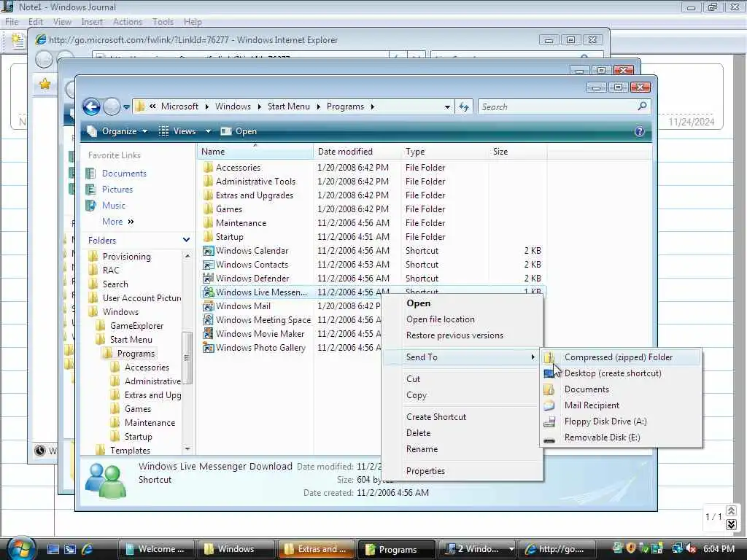
Task: Open the Explorer help question mark icon
Action: [x=639, y=131]
